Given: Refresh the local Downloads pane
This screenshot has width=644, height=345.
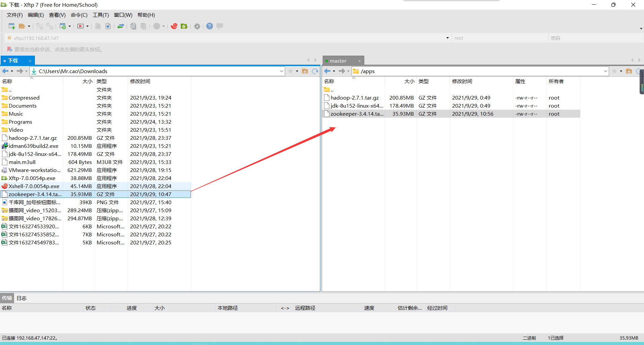Looking at the screenshot, I should 315,71.
